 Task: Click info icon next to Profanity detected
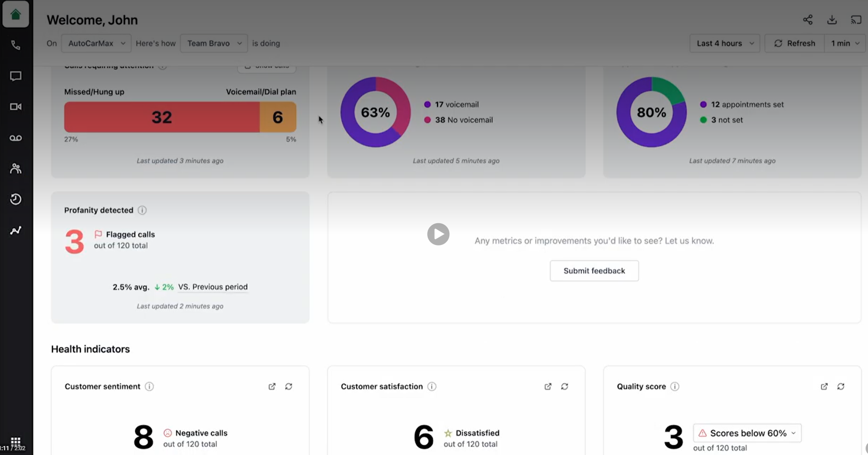pos(142,210)
